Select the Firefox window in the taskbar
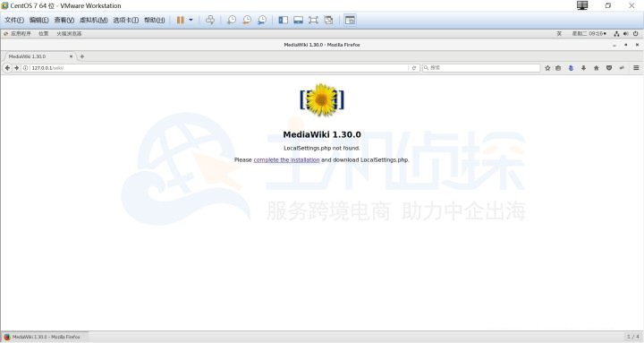 click(46, 337)
